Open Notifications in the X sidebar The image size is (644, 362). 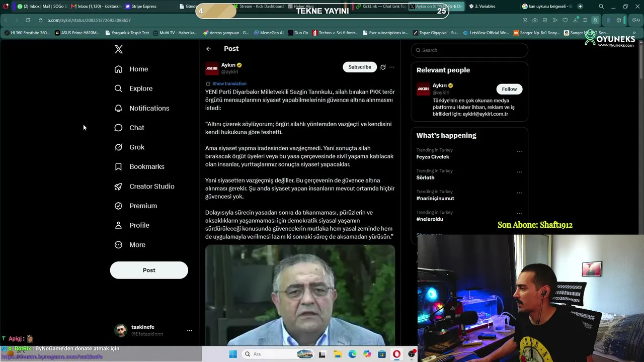pyautogui.click(x=142, y=108)
